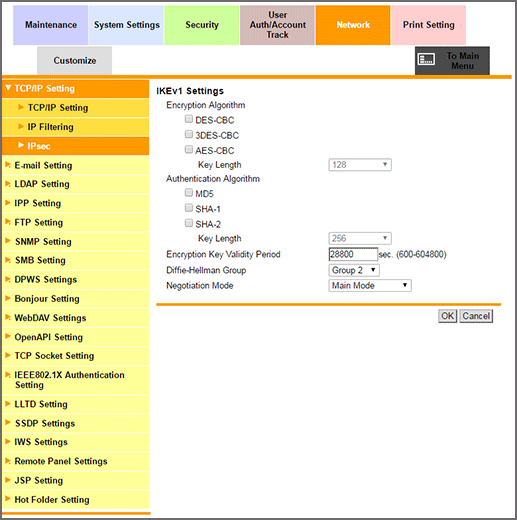Enable the DES-CBC checkbox
The width and height of the screenshot is (517, 520).
coord(189,119)
